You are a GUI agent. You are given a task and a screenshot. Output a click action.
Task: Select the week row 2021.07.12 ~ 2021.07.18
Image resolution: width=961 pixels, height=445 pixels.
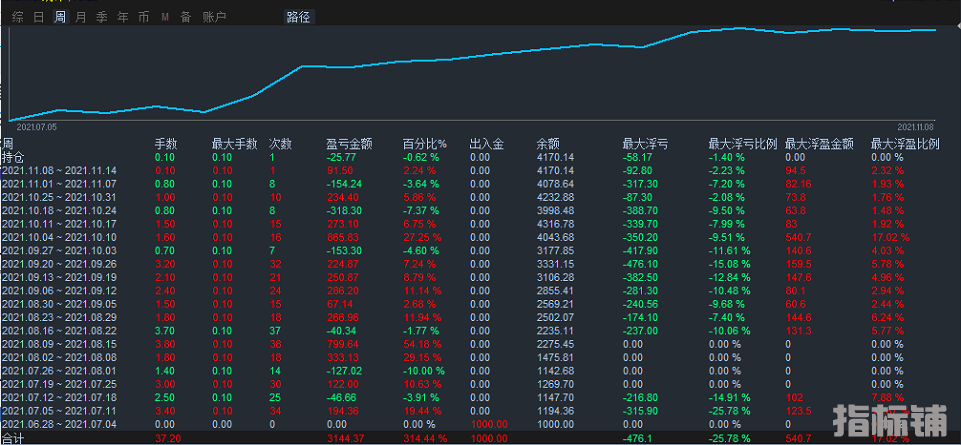click(x=59, y=397)
